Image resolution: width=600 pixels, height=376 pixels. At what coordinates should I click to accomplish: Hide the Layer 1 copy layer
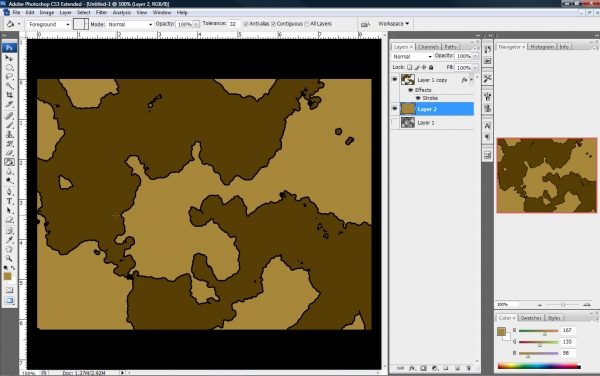(x=395, y=80)
